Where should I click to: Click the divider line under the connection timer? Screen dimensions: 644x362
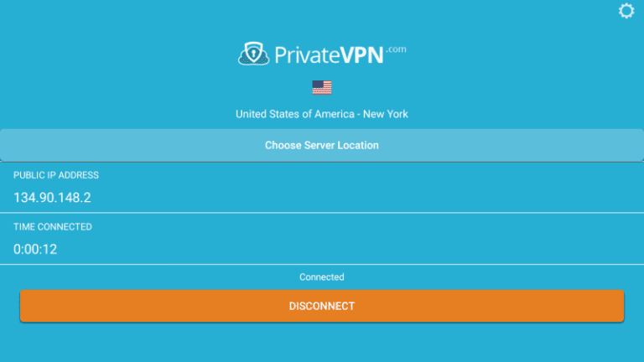point(322,265)
